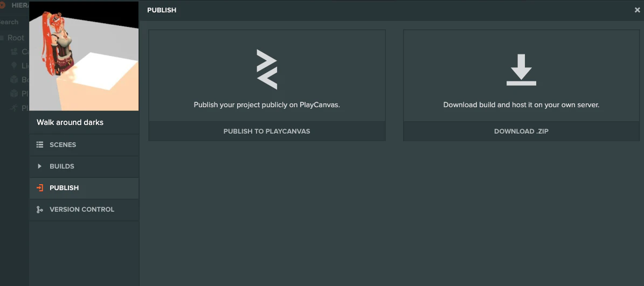The height and width of the screenshot is (286, 644).
Task: Click the BUILDS play triangle icon
Action: (40, 166)
